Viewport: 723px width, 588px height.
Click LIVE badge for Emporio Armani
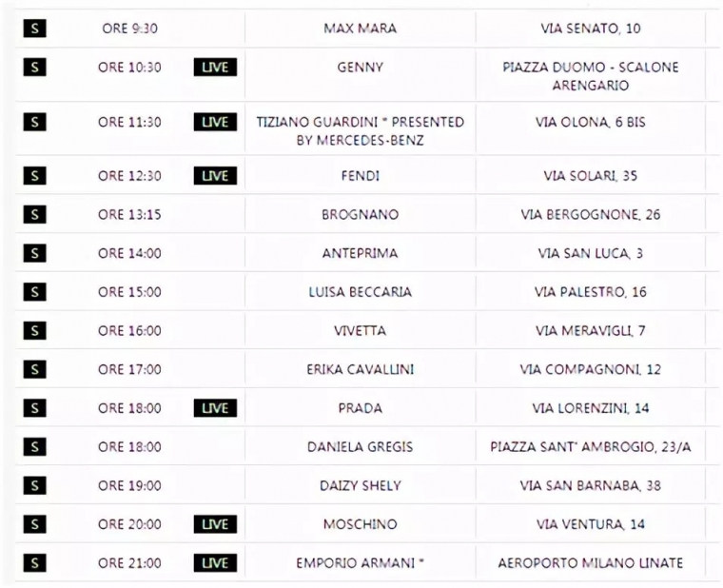pos(215,563)
